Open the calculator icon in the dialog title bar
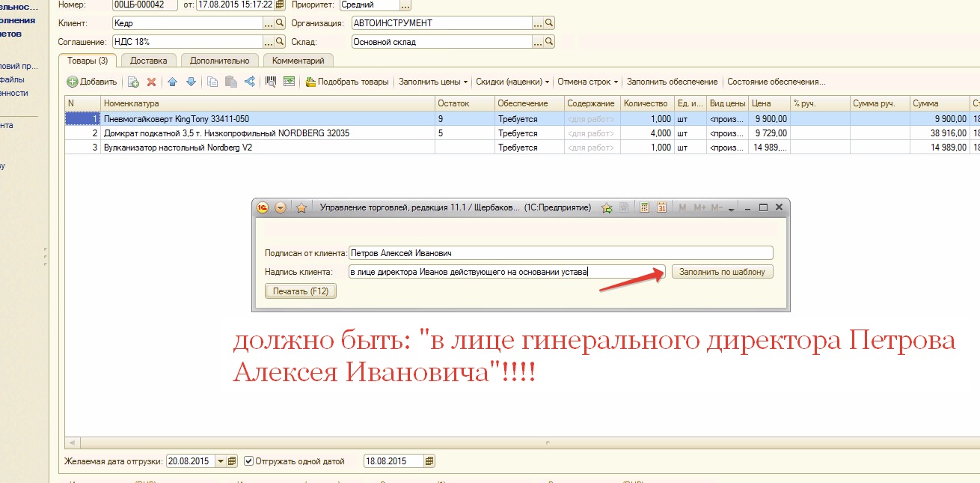Image resolution: width=980 pixels, height=483 pixels. 645,207
